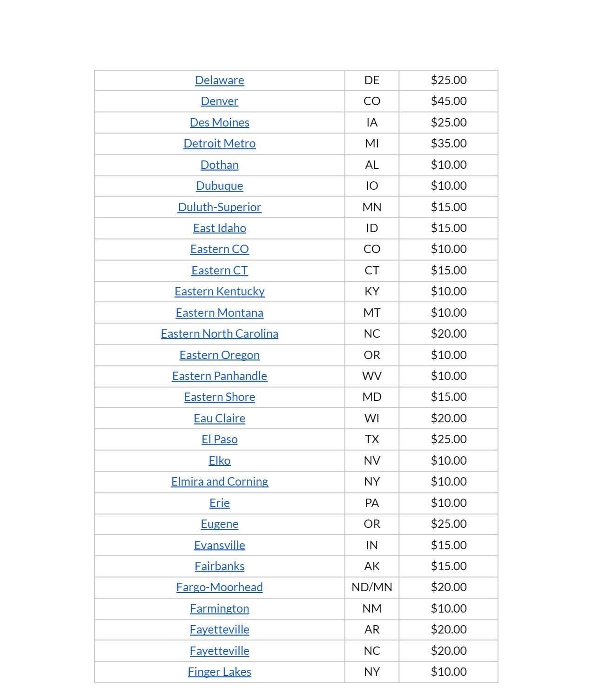This screenshot has width=593, height=700.
Task: Open the Delaware link
Action: (219, 80)
